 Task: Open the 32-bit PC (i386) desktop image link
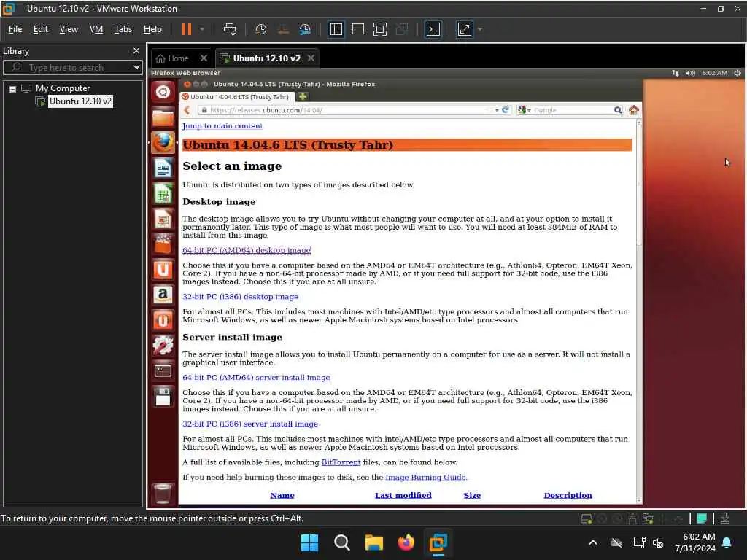pyautogui.click(x=240, y=296)
